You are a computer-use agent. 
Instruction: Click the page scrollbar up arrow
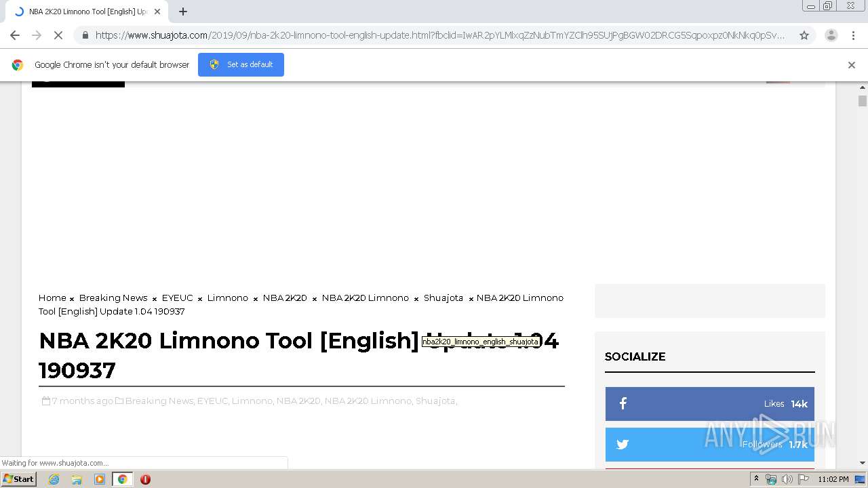(863, 88)
